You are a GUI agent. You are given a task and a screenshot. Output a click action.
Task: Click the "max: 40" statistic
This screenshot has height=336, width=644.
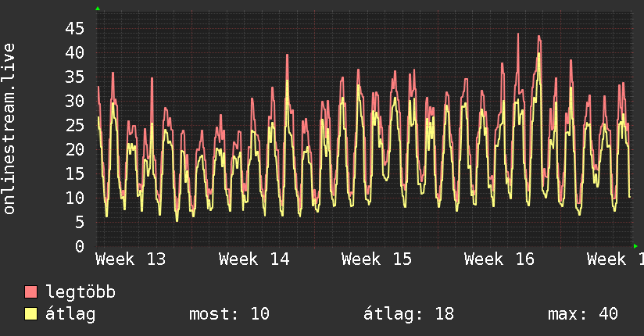tap(583, 314)
